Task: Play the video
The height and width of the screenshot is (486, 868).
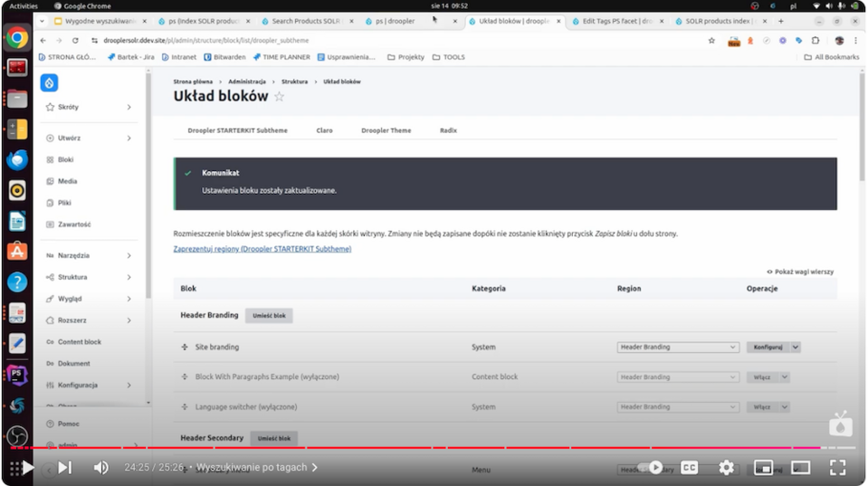Action: pos(28,468)
